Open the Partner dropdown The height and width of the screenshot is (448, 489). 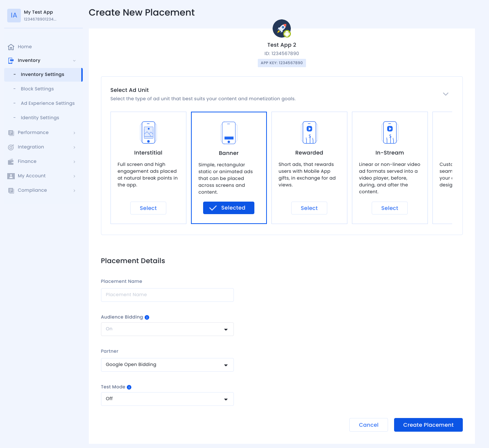point(167,365)
